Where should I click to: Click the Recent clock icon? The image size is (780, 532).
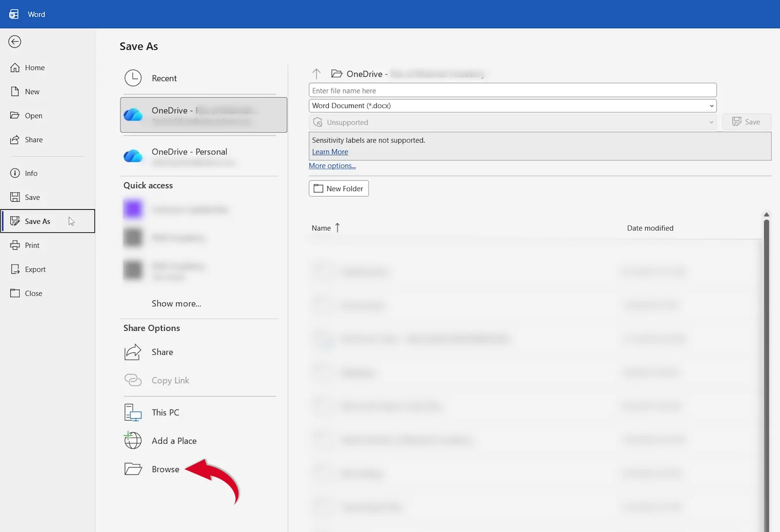133,78
